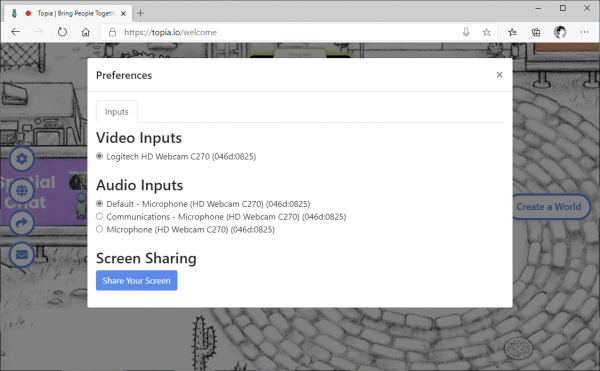The width and height of the screenshot is (600, 371).
Task: Click the browser profile avatar
Action: [560, 32]
